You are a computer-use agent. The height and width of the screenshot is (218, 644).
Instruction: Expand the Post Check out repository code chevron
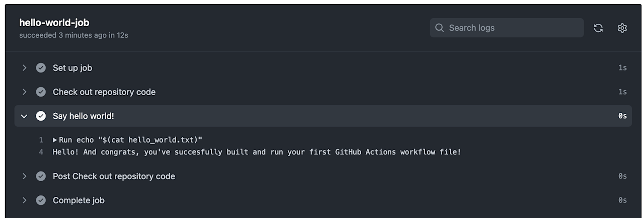(24, 176)
